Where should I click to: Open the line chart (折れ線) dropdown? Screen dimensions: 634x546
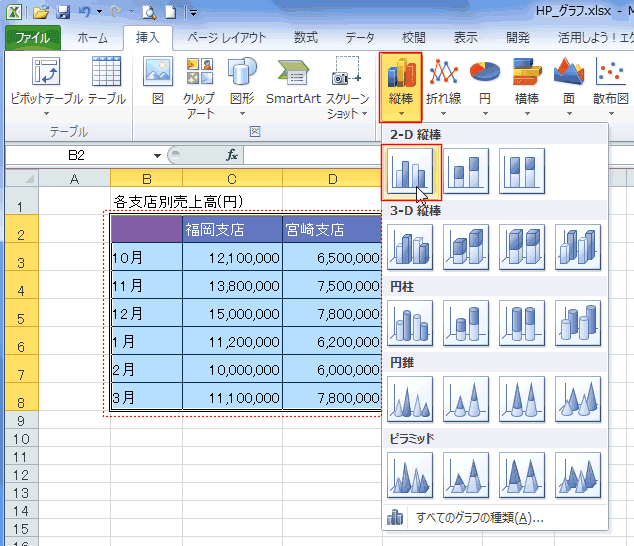click(443, 82)
